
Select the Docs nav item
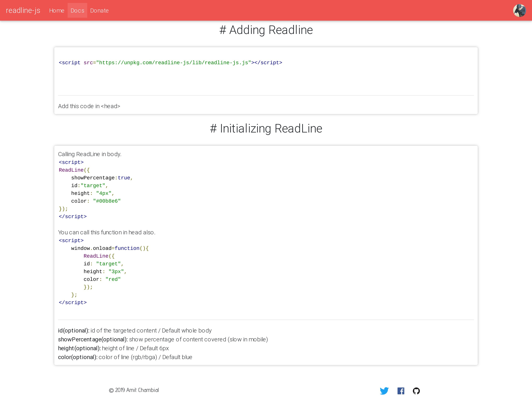tap(77, 11)
